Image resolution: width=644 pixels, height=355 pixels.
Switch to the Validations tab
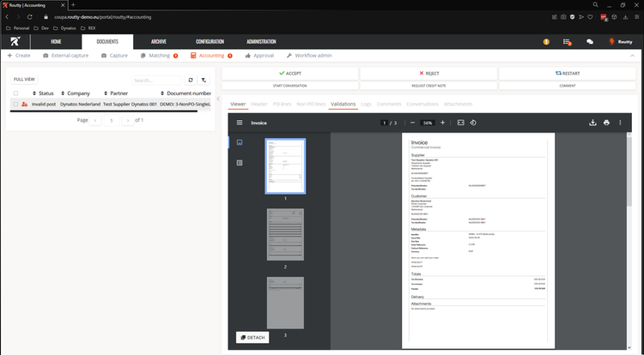(x=343, y=104)
